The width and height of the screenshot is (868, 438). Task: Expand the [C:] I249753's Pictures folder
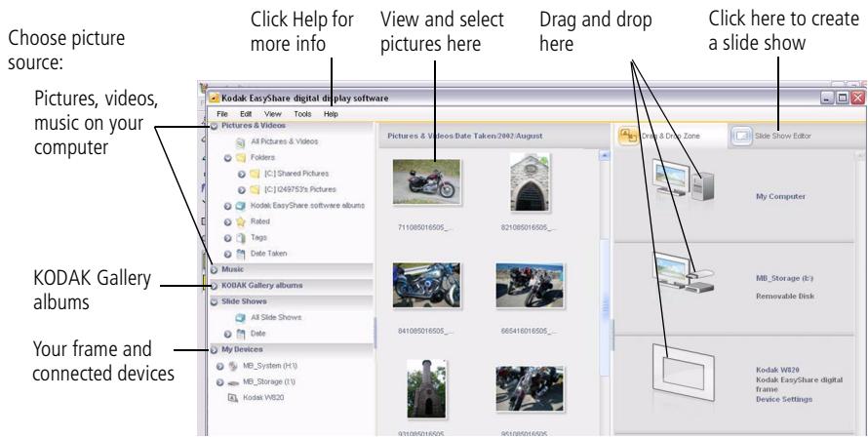(x=241, y=190)
